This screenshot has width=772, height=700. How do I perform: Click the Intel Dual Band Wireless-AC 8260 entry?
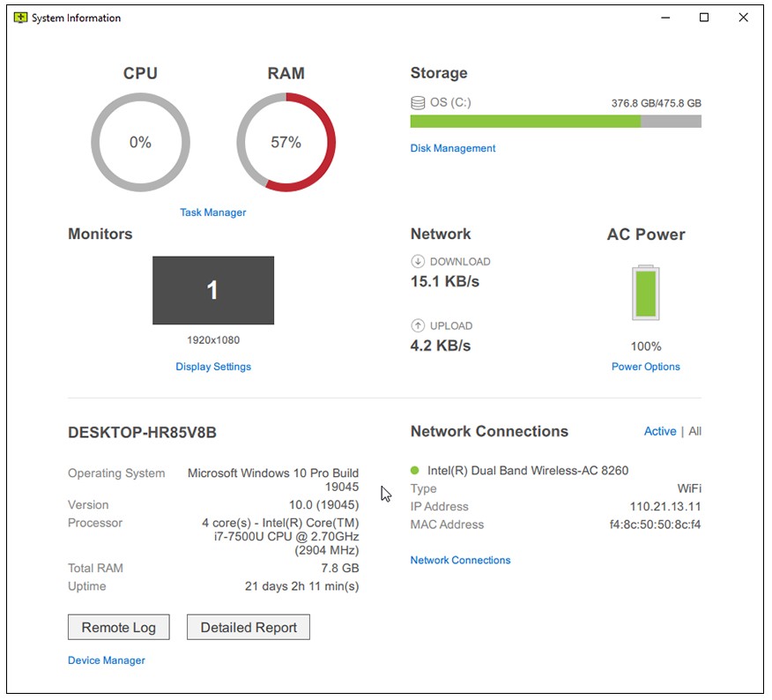pos(529,470)
